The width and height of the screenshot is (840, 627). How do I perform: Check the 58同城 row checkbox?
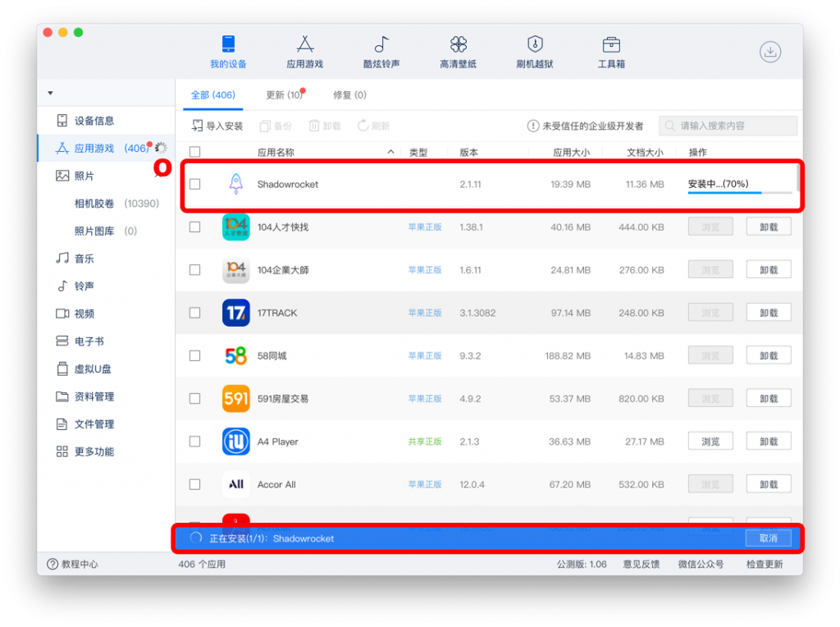tap(195, 356)
